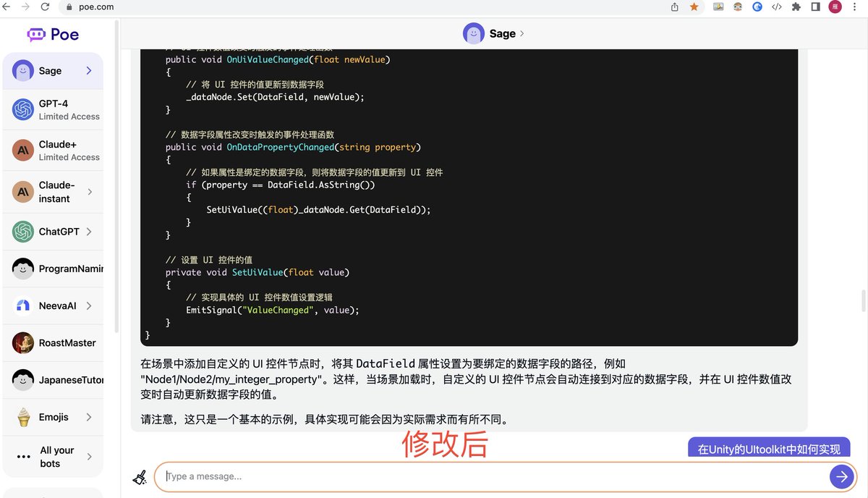Click the orange bookmark star
The width and height of the screenshot is (868, 498).
point(694,7)
